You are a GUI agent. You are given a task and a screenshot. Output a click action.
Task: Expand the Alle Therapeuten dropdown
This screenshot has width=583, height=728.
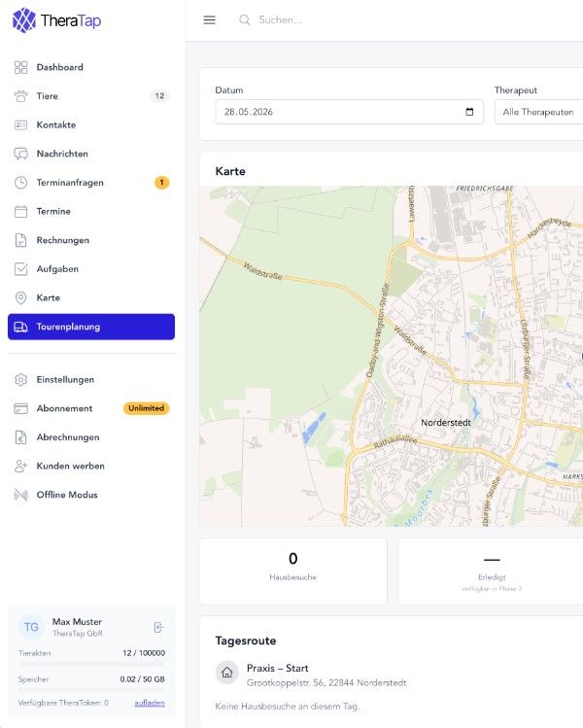pos(538,112)
